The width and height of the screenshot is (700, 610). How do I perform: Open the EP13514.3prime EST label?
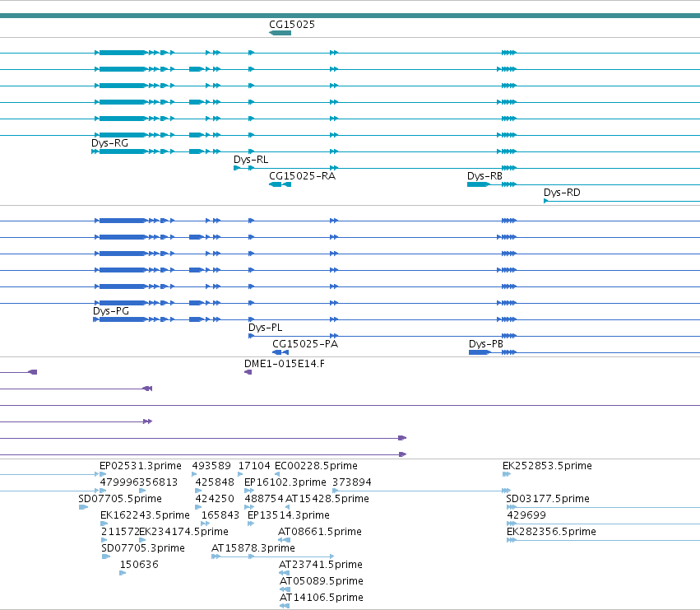coord(289,515)
